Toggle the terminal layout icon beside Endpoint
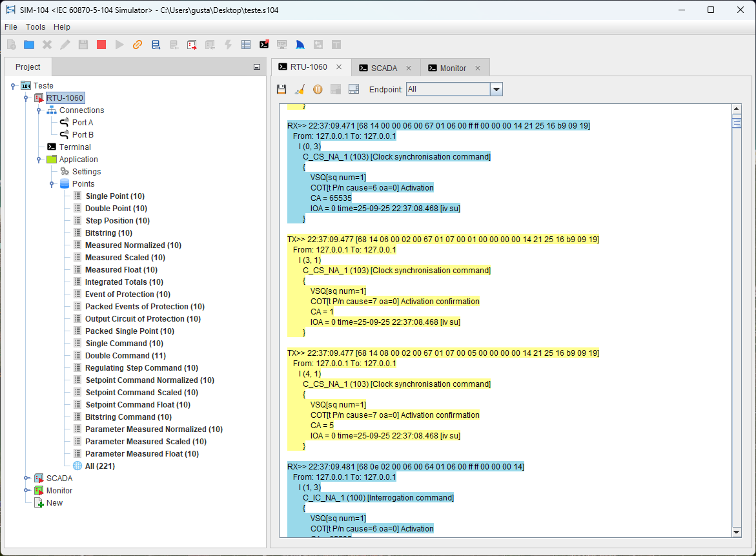 click(354, 90)
